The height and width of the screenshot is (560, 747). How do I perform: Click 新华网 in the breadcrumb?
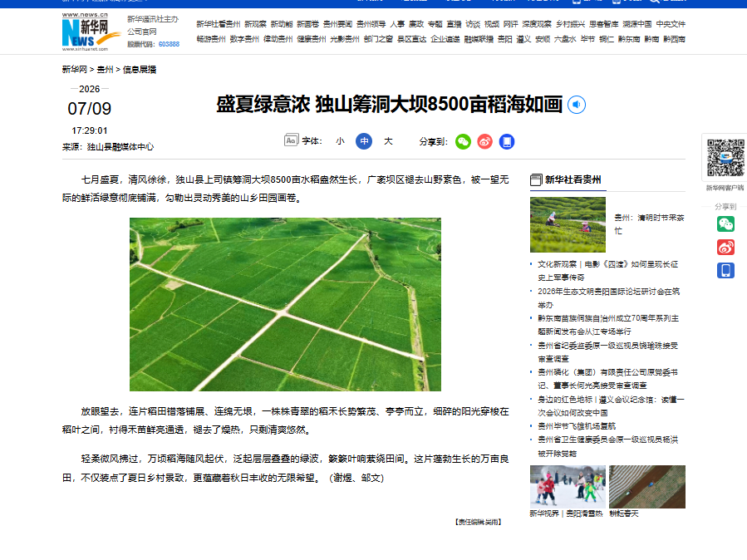(74, 70)
